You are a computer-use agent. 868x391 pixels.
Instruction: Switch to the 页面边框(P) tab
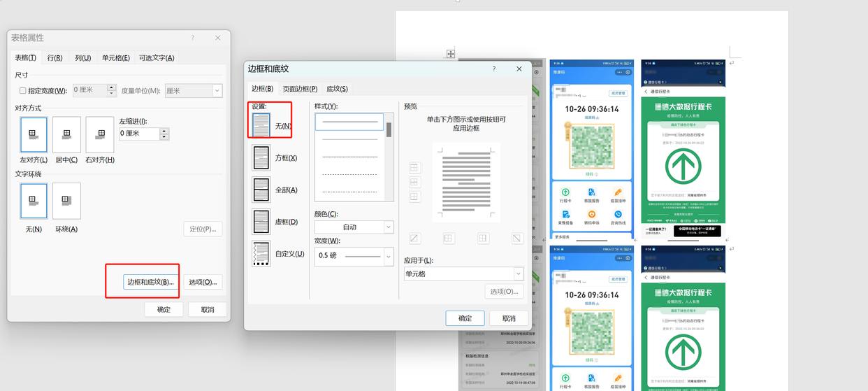coord(300,89)
